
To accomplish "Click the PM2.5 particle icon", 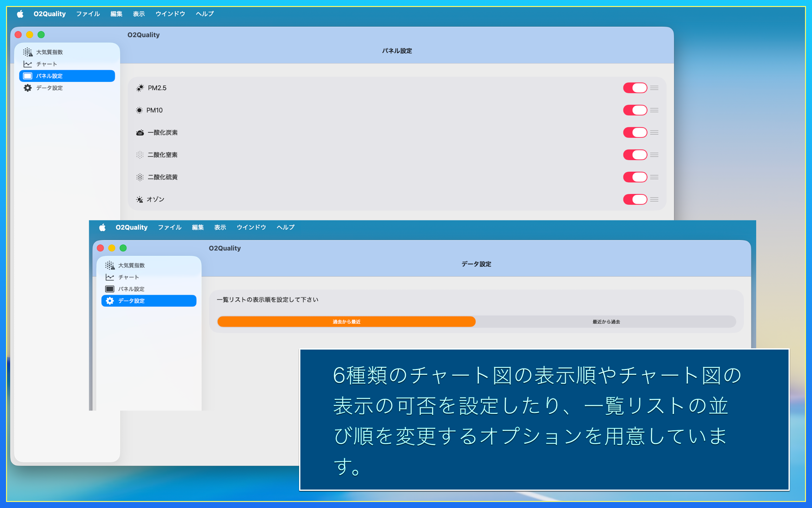I will pyautogui.click(x=140, y=88).
